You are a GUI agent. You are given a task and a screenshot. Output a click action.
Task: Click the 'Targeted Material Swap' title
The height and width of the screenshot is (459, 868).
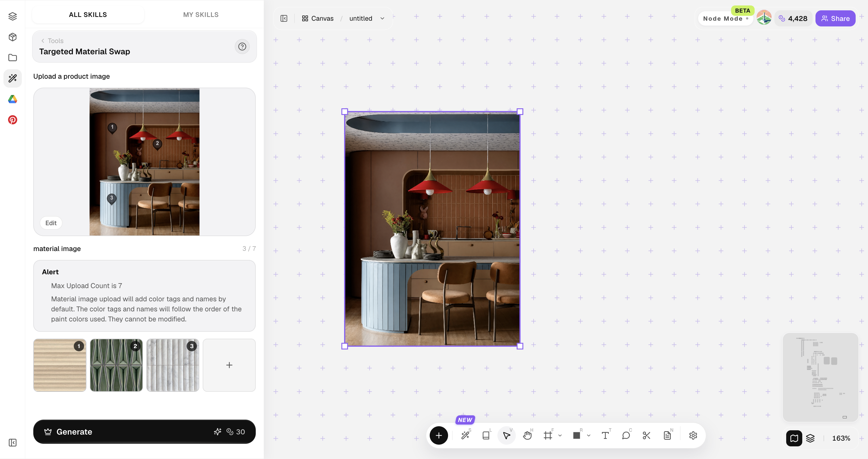click(85, 52)
